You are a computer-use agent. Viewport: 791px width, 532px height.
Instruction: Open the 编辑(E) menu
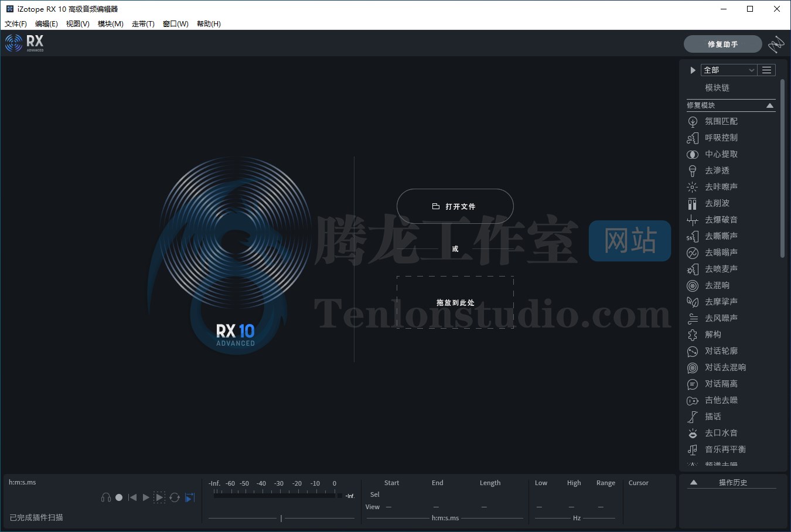coord(46,24)
